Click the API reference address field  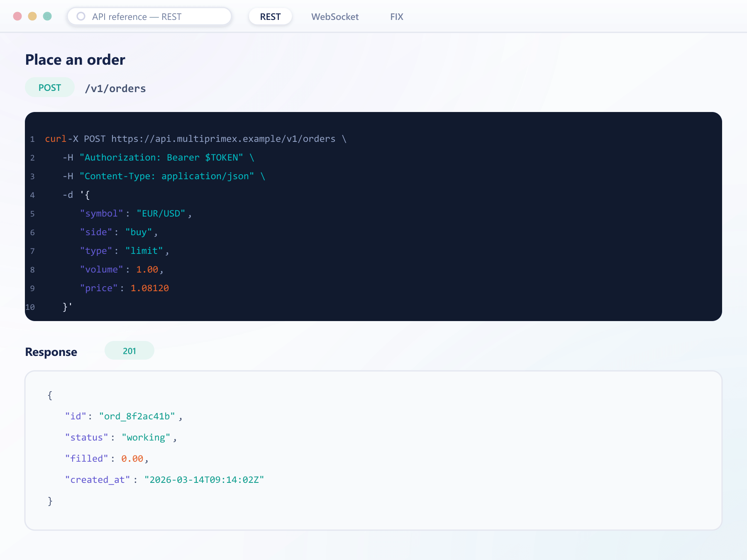[x=149, y=17]
